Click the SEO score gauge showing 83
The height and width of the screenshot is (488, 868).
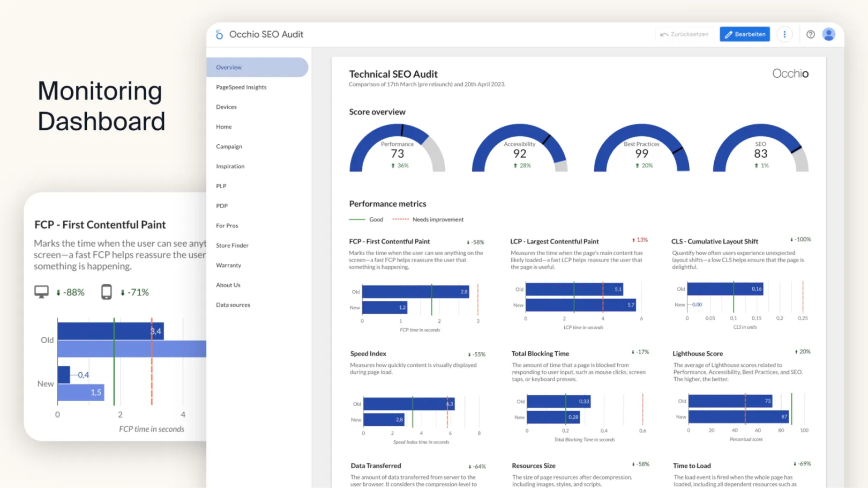click(761, 150)
